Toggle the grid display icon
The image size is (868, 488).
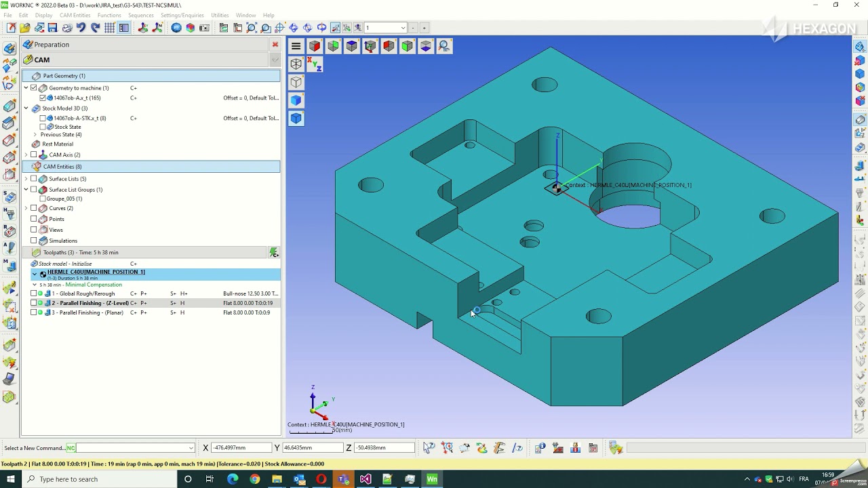(110, 28)
